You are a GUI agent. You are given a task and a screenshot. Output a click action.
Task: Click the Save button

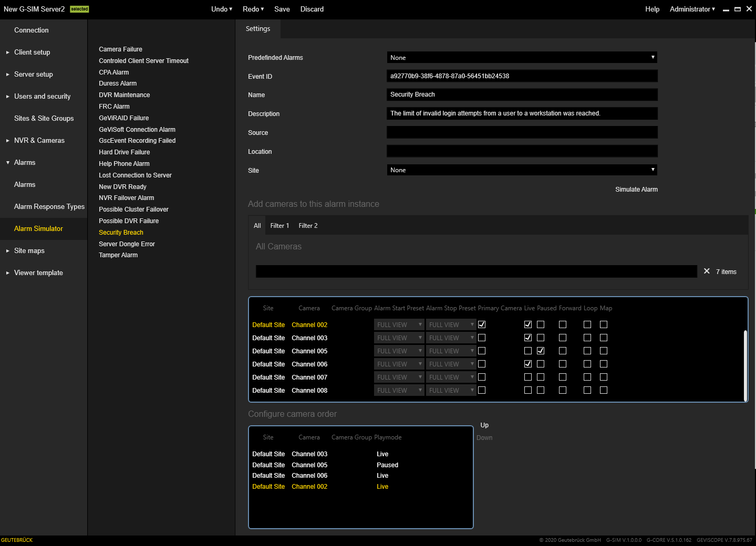(x=282, y=9)
